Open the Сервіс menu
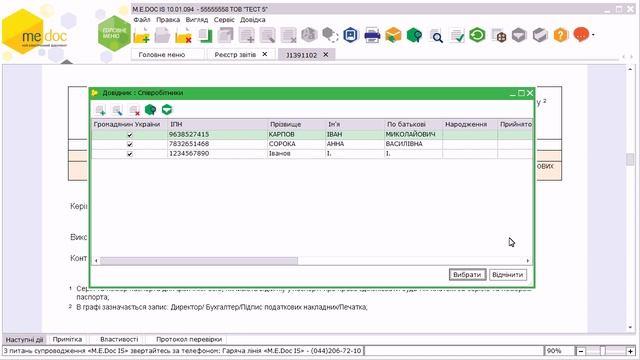 (224, 20)
